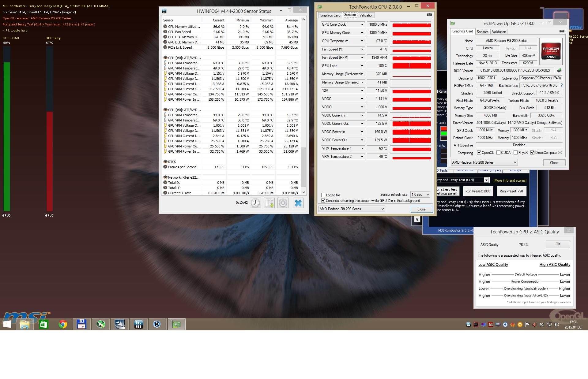588x379 pixels.
Task: Click the bus interface question mark icon
Action: tap(561, 85)
